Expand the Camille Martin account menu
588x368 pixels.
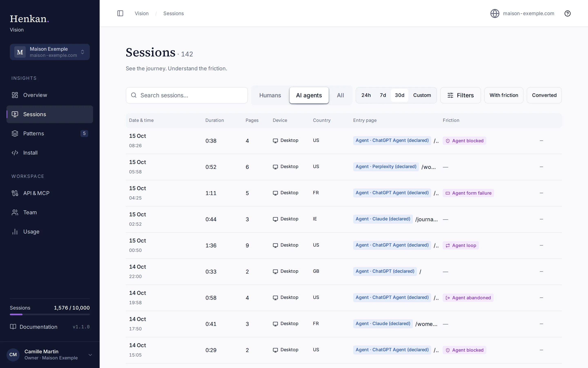point(50,355)
